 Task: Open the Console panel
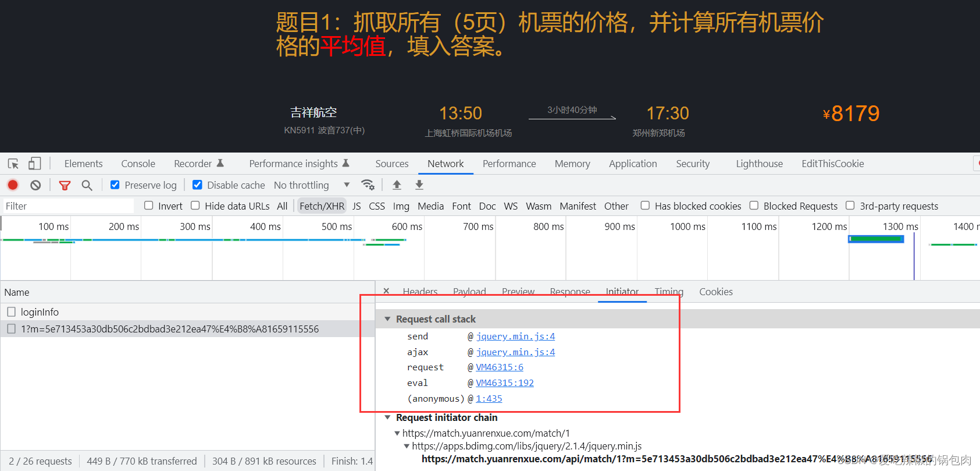pyautogui.click(x=138, y=164)
